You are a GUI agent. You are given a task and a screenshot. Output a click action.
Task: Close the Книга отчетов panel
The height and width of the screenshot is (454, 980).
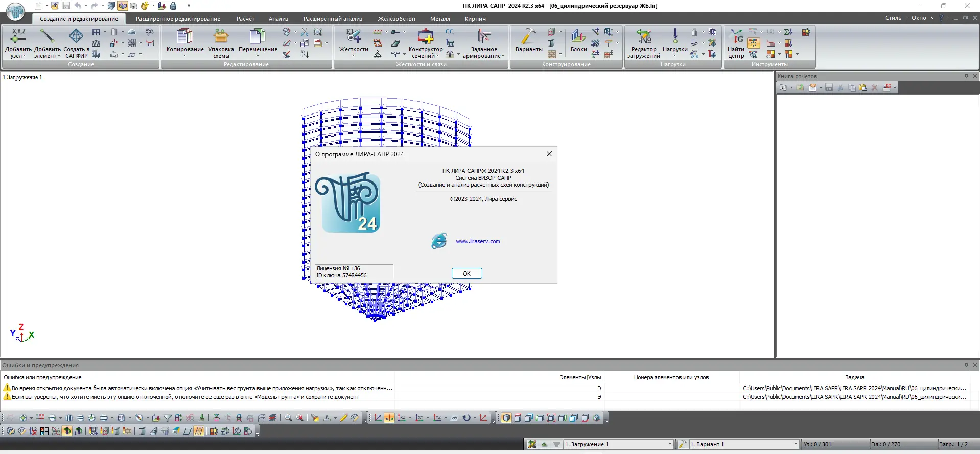pyautogui.click(x=974, y=76)
